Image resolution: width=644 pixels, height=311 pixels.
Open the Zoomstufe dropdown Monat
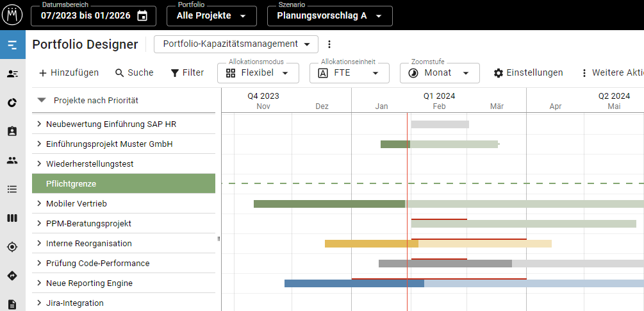440,73
